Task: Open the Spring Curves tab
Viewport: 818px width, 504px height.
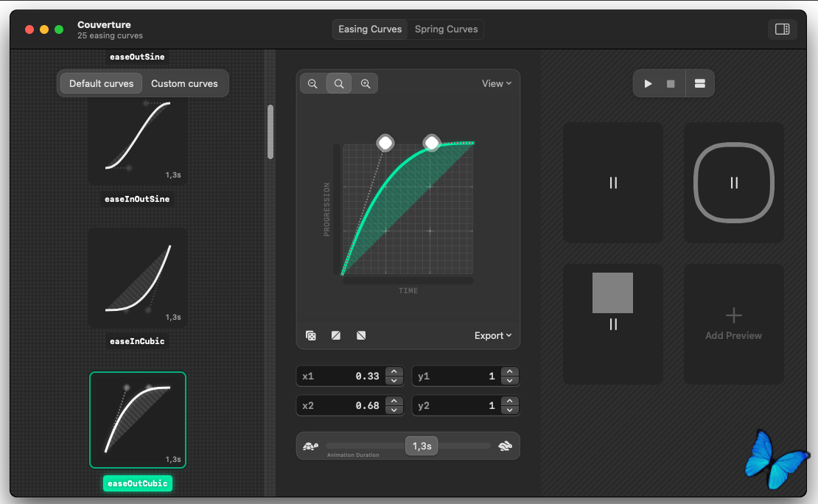Action: (x=446, y=29)
